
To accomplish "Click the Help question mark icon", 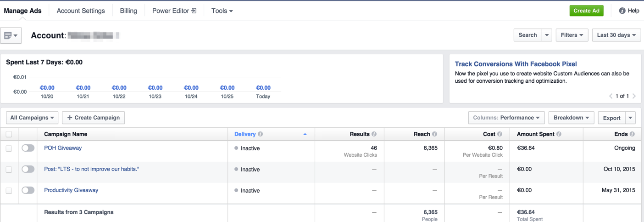I will pyautogui.click(x=622, y=11).
